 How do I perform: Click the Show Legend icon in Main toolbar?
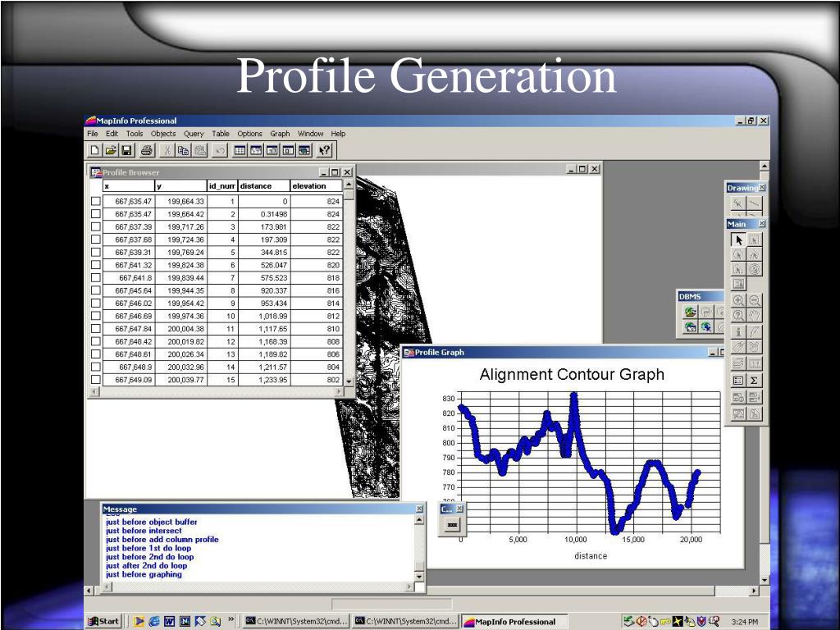click(738, 381)
